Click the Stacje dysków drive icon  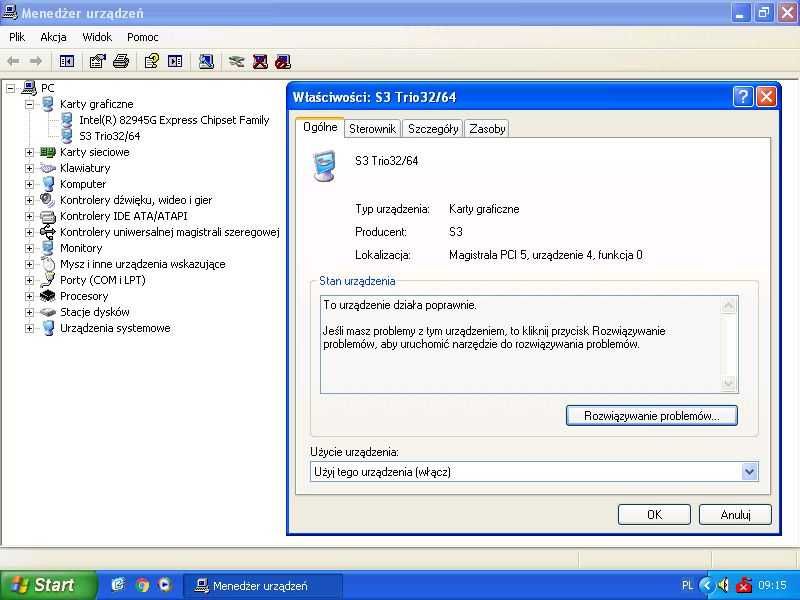coord(47,312)
